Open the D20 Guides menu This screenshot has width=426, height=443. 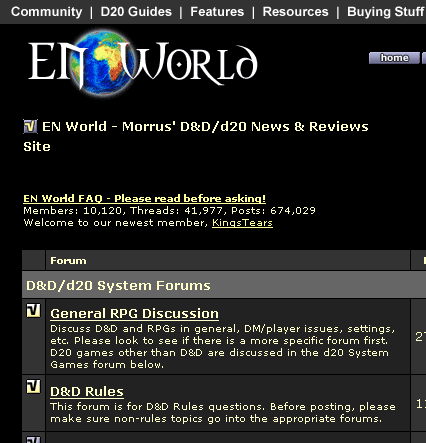point(136,12)
